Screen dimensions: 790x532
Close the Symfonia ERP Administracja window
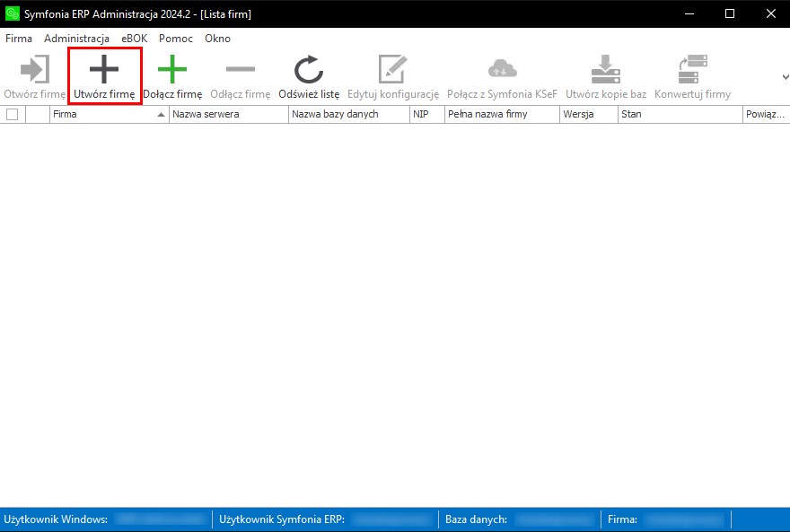771,13
